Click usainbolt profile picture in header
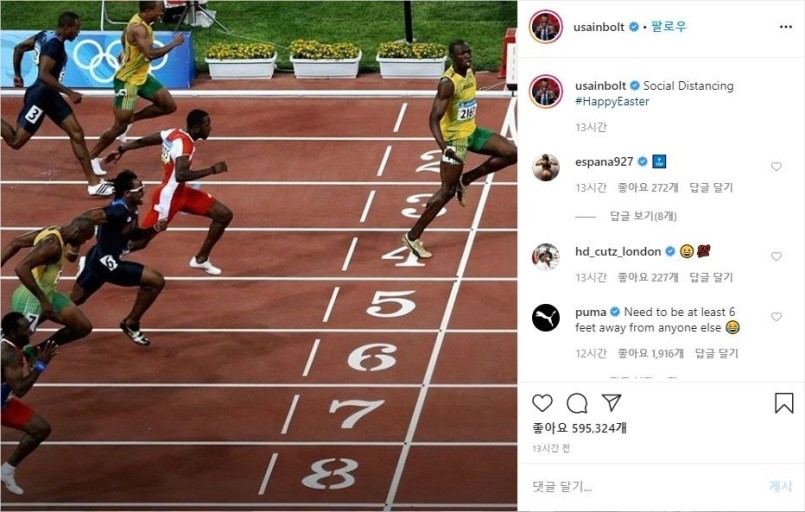 (x=546, y=27)
